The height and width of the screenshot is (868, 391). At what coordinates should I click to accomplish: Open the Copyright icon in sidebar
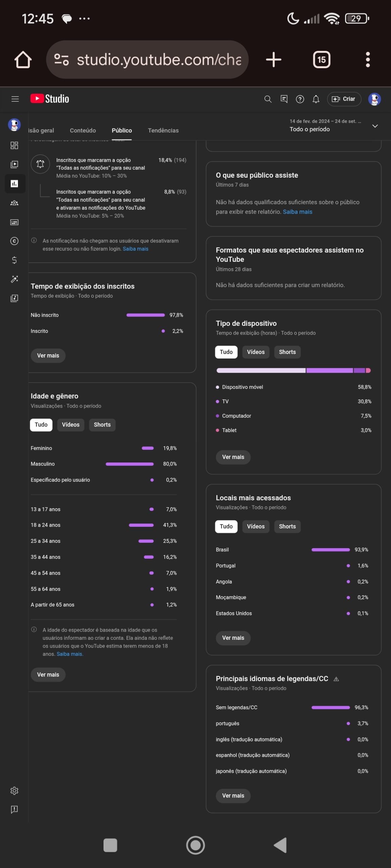pyautogui.click(x=14, y=241)
